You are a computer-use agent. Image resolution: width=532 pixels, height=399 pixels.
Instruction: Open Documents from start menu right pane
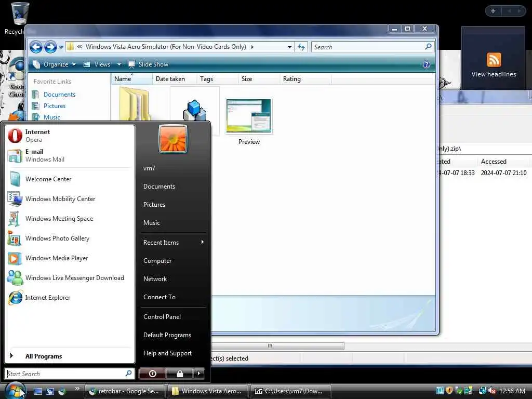tap(173, 187)
